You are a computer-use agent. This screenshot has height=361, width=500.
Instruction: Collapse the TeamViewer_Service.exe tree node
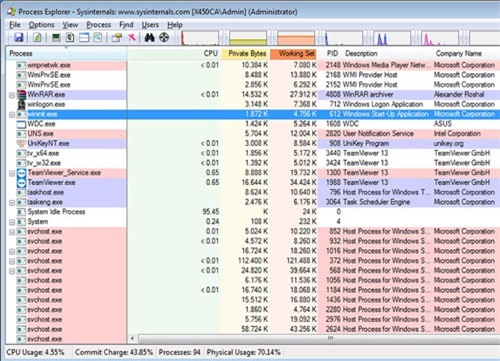pyautogui.click(x=12, y=173)
